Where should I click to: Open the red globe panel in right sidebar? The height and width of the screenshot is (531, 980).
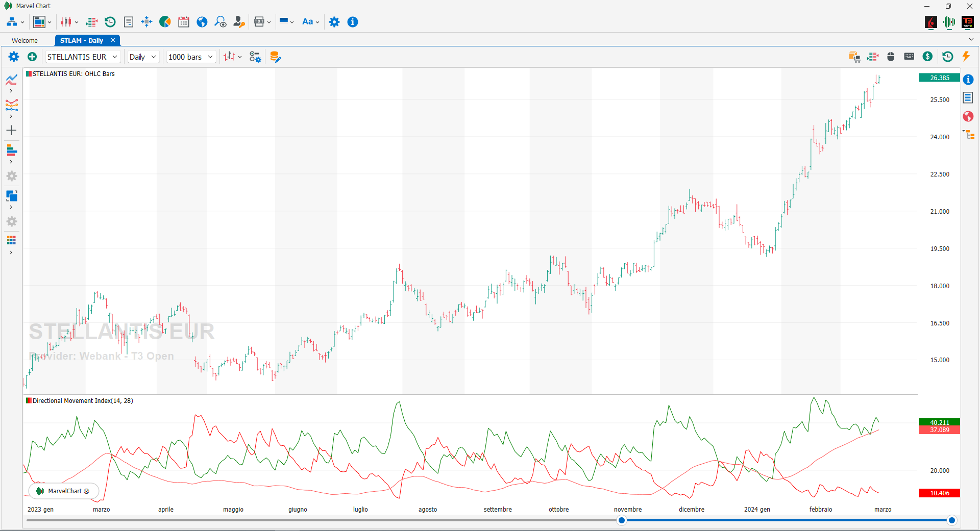click(x=968, y=116)
